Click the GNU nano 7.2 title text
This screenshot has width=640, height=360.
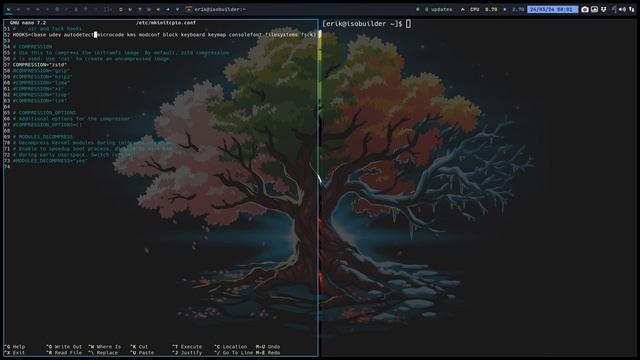pyautogui.click(x=28, y=22)
